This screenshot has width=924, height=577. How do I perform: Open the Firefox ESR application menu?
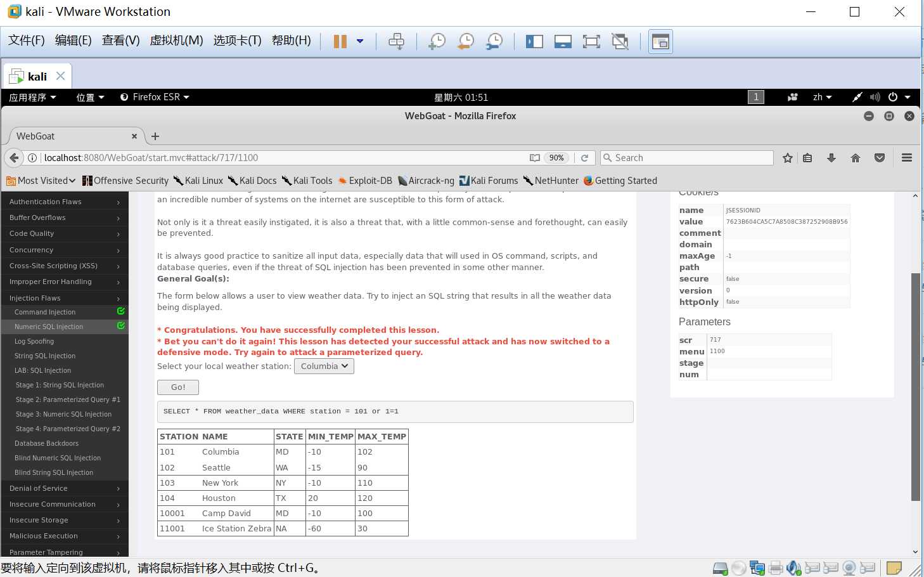pyautogui.click(x=155, y=97)
